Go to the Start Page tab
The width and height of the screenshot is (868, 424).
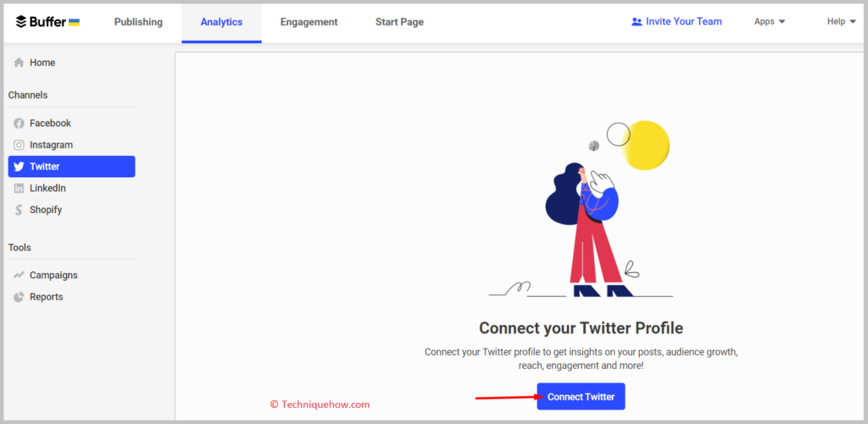coord(400,22)
